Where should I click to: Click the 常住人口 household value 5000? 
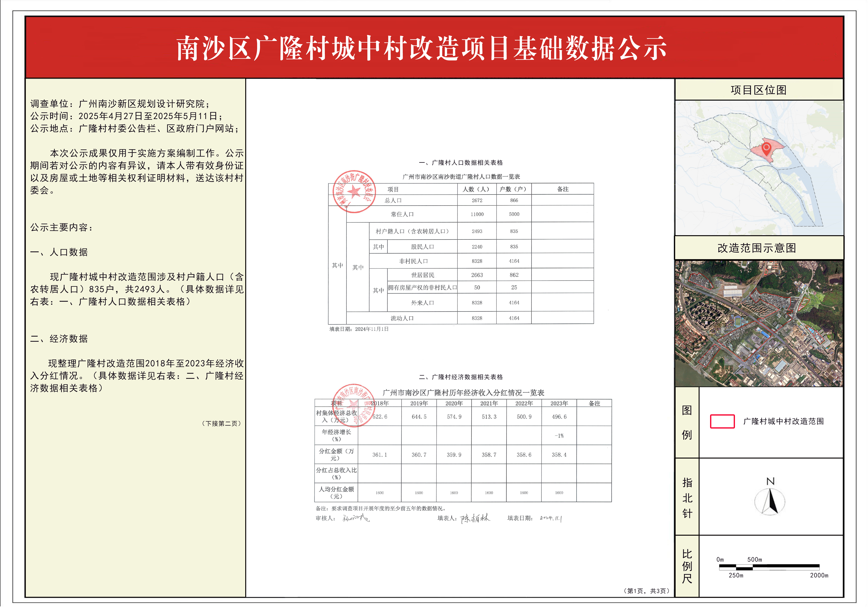[x=514, y=214]
